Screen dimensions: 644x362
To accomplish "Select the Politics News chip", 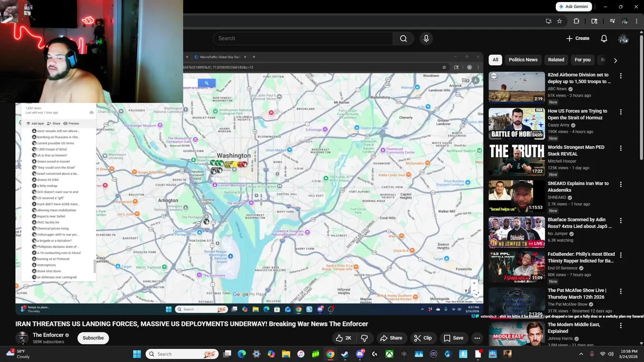I will [x=523, y=60].
